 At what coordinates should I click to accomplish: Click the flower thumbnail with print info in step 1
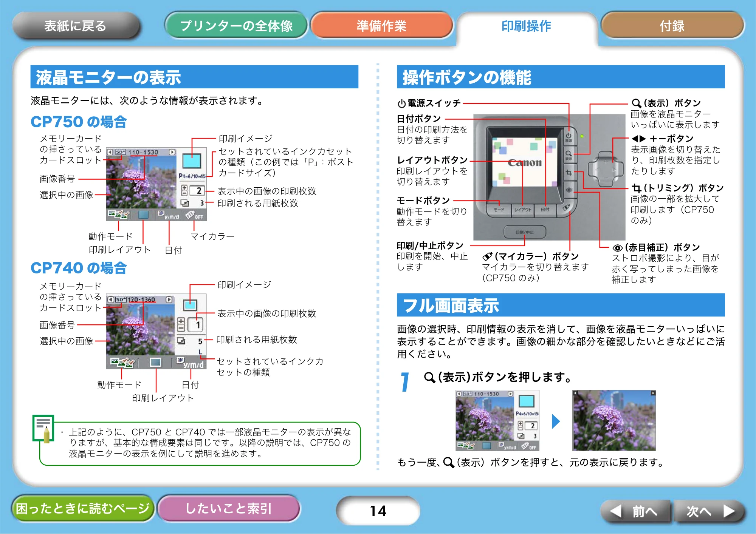tap(497, 420)
